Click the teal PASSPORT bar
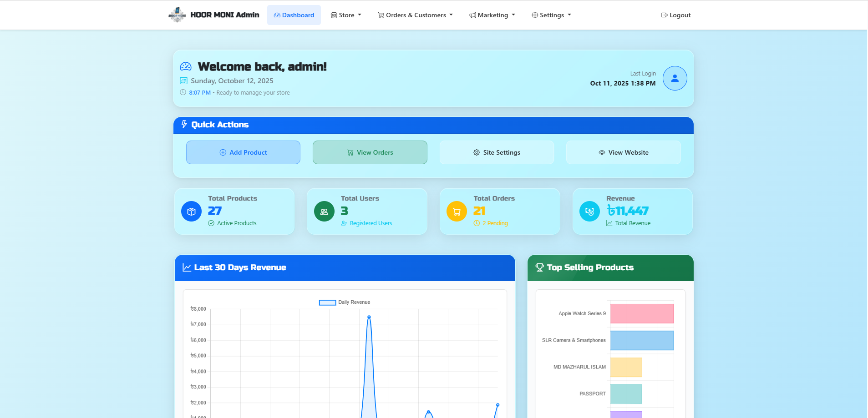 click(626, 394)
